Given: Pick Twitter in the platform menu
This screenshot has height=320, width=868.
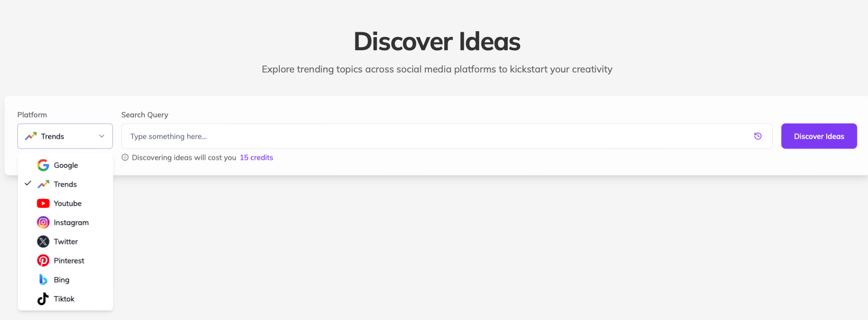Looking at the screenshot, I should (x=66, y=242).
